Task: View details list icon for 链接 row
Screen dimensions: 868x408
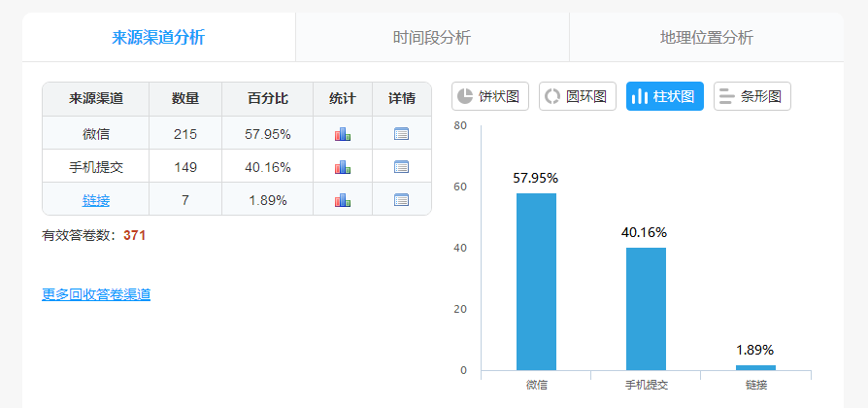Action: [x=401, y=200]
